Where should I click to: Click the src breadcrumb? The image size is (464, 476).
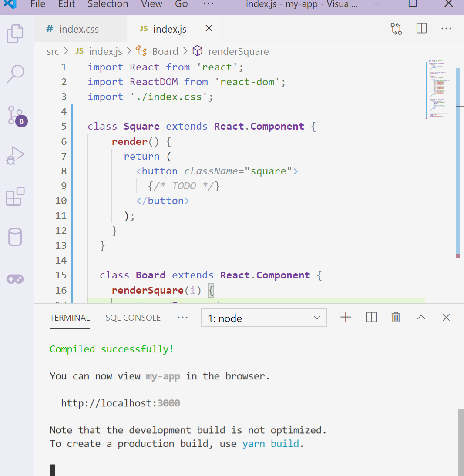pyautogui.click(x=53, y=52)
